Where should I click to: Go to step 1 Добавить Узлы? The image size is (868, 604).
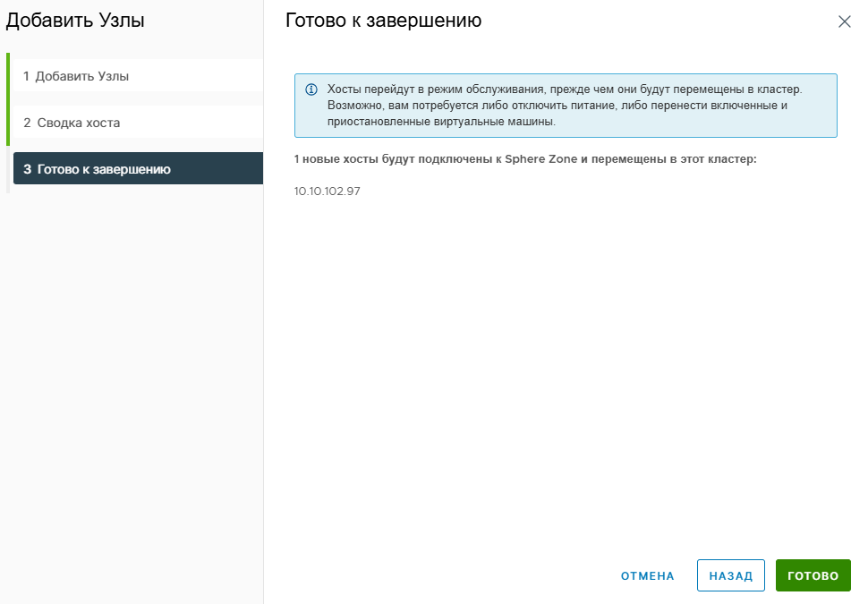click(x=138, y=76)
